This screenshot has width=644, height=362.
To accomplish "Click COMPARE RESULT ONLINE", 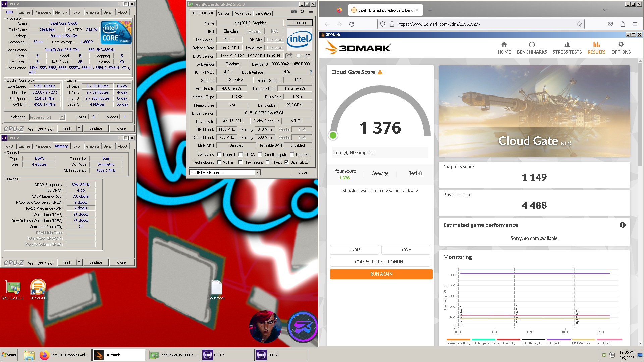I will tap(380, 262).
